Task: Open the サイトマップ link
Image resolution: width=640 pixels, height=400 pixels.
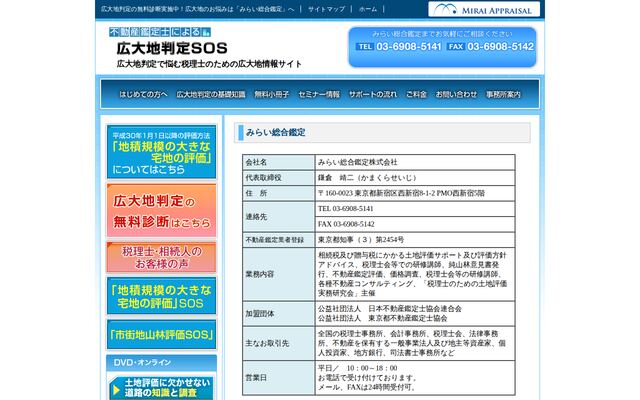Action: click(x=326, y=9)
